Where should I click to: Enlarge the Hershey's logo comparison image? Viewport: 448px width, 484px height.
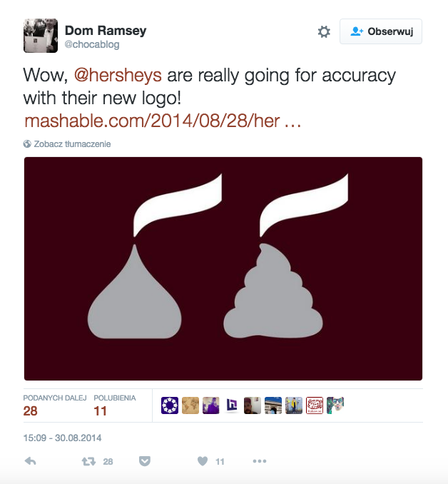point(223,268)
